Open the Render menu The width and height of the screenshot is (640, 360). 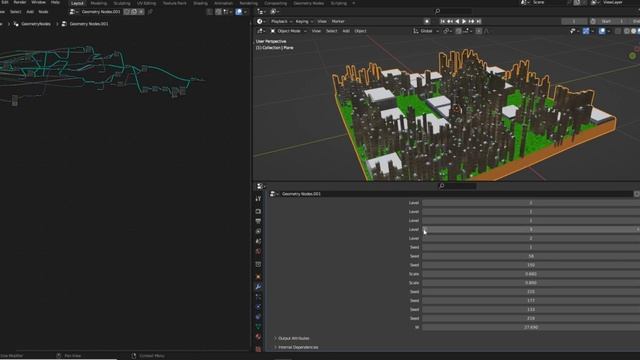pyautogui.click(x=19, y=2)
